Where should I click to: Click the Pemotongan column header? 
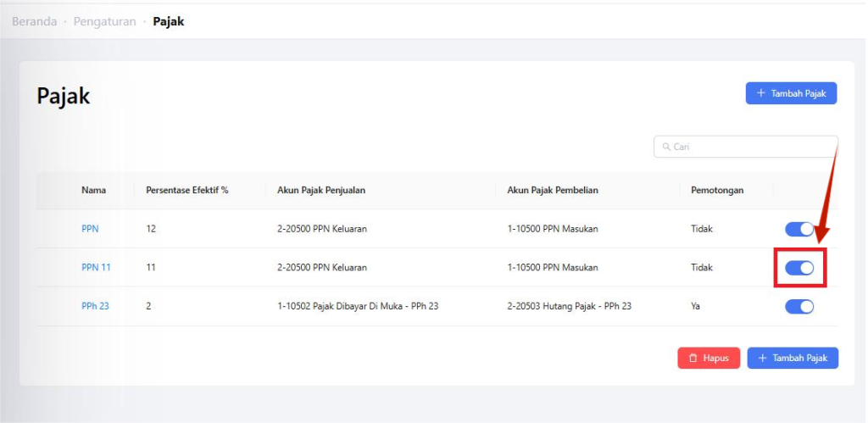click(x=711, y=191)
